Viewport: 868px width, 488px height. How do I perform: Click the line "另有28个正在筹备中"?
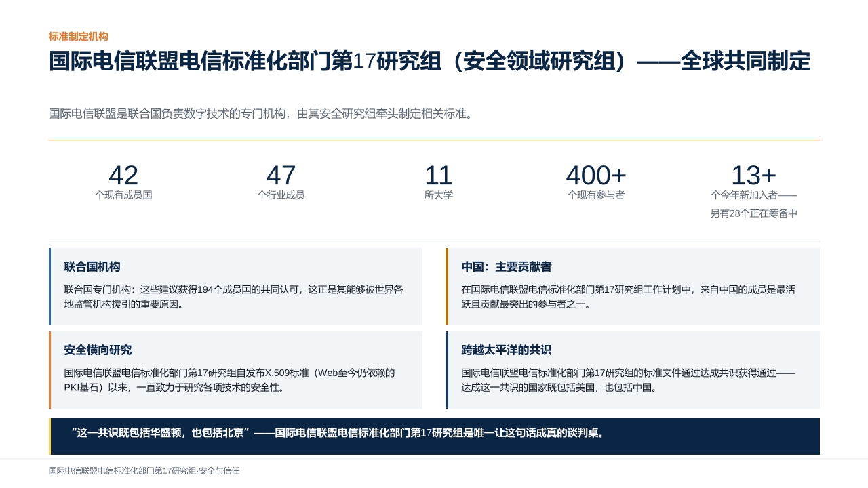point(753,213)
